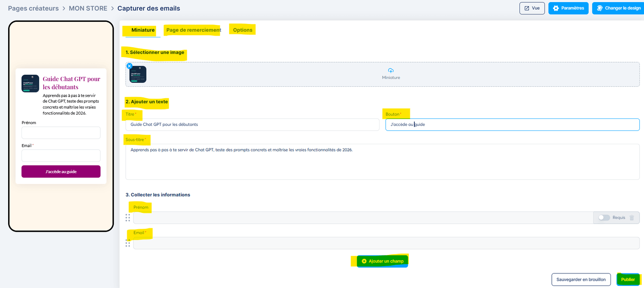
Task: Click the heading 3. Collecter les informations
Action: pos(158,194)
